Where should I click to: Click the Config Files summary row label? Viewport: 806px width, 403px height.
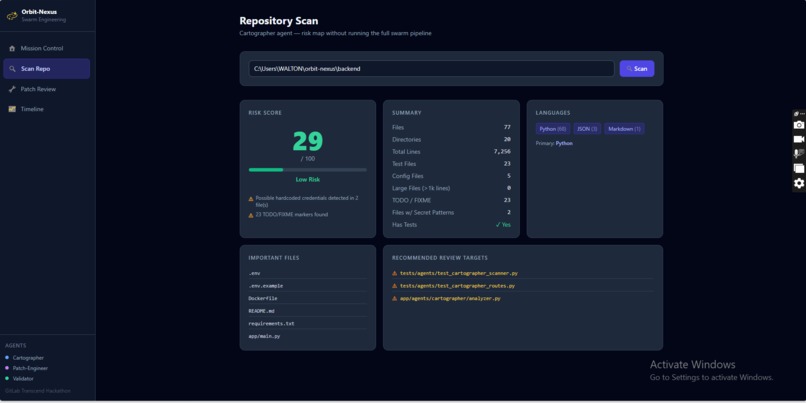(406, 176)
